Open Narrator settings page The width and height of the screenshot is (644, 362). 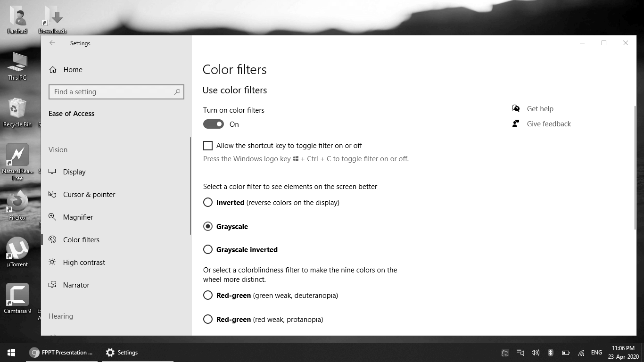(x=76, y=285)
